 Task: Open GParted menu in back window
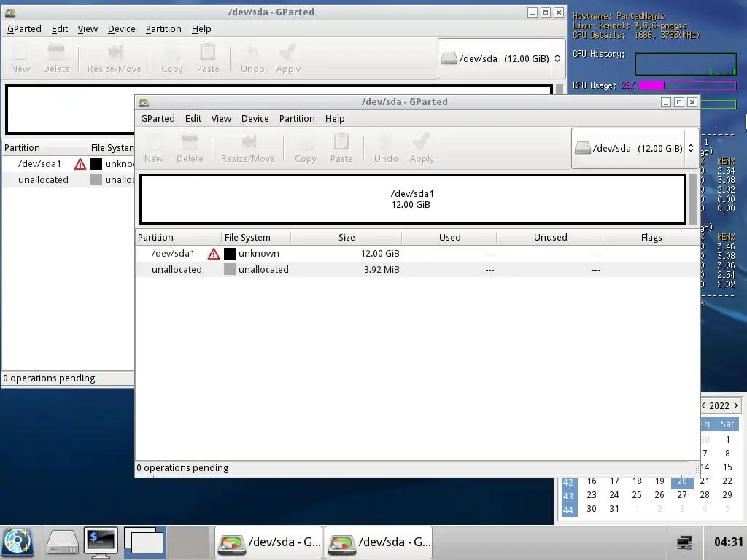pos(24,29)
